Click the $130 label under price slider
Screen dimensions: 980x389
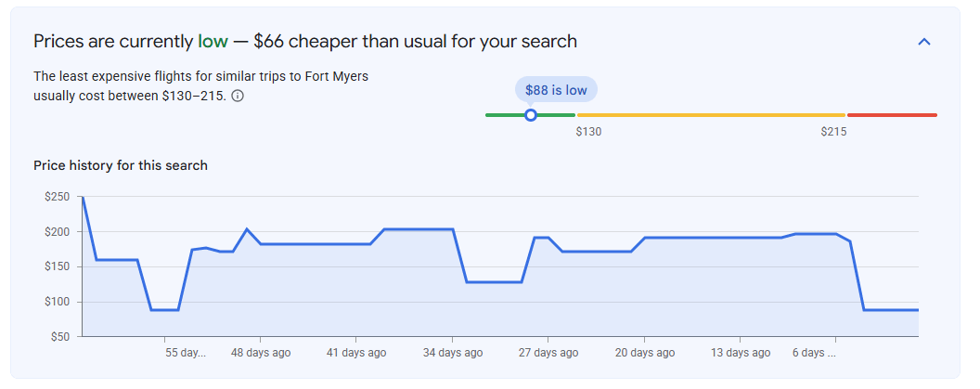(588, 132)
